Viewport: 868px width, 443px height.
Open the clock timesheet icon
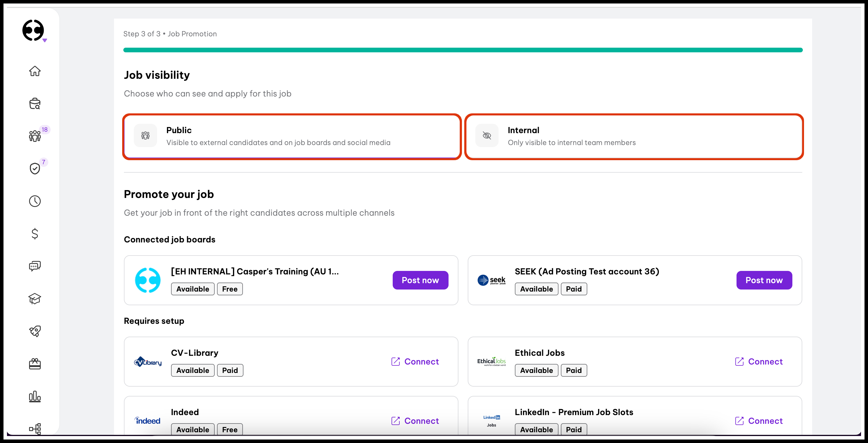coord(35,201)
